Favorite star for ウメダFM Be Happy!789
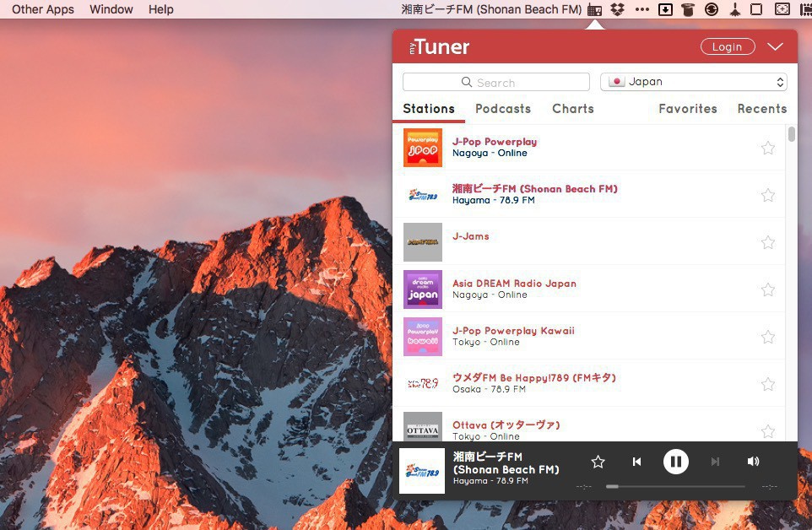Screen dimensions: 812x530 [768, 384]
